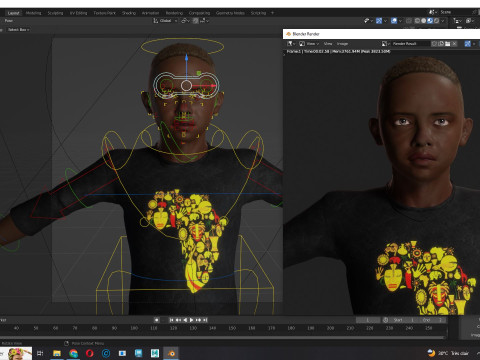Play the animation forward
Screen dimensions: 480x360
click(x=191, y=320)
